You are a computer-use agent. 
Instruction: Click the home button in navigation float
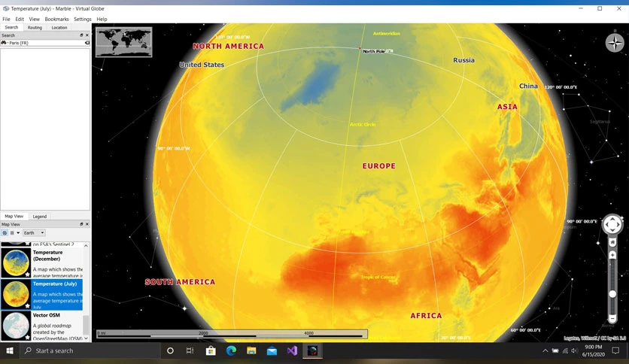tap(612, 242)
